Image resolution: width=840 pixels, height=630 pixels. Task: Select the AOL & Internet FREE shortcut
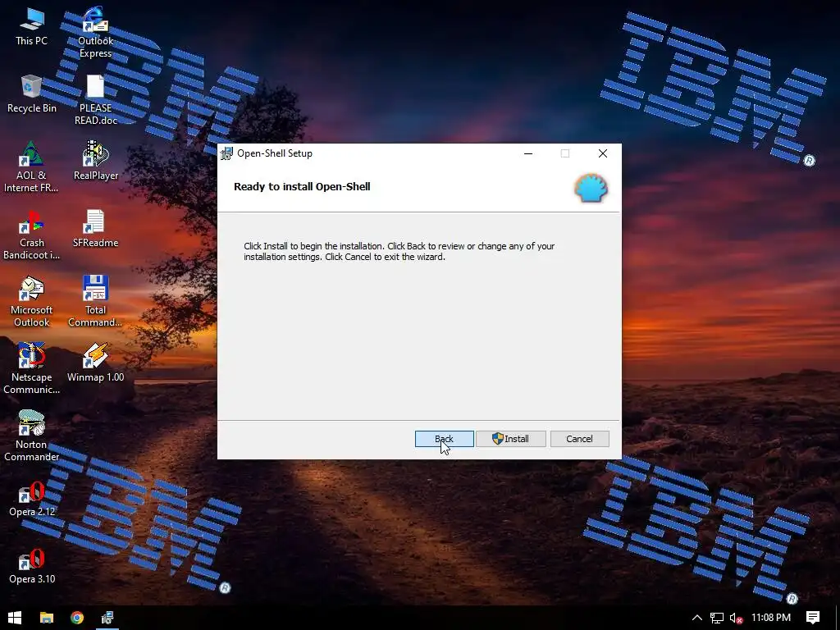[x=31, y=167]
